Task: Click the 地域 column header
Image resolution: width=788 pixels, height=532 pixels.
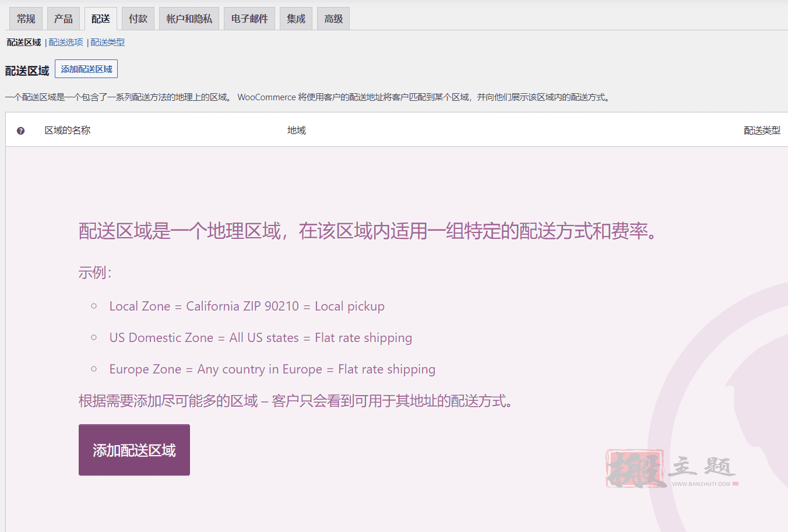Action: point(297,131)
